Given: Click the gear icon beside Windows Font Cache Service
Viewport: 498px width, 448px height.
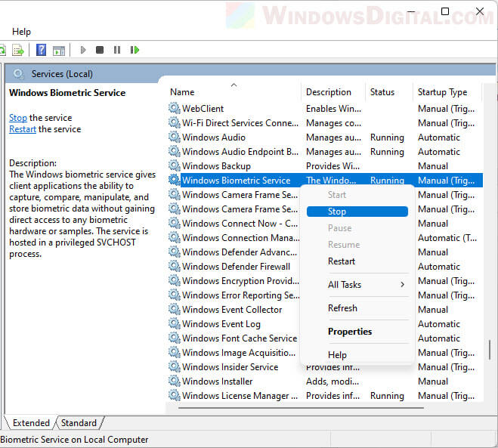Looking at the screenshot, I should [174, 338].
